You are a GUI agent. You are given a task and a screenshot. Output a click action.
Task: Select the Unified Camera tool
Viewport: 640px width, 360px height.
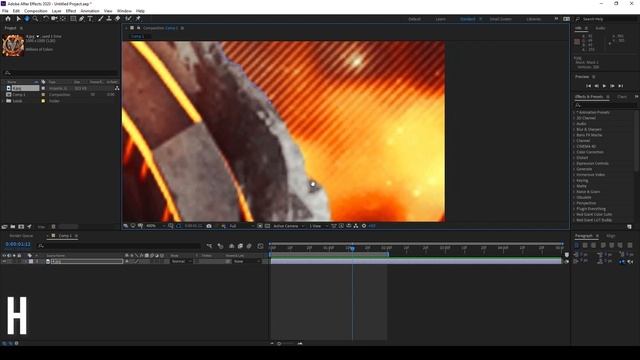pos(54,19)
